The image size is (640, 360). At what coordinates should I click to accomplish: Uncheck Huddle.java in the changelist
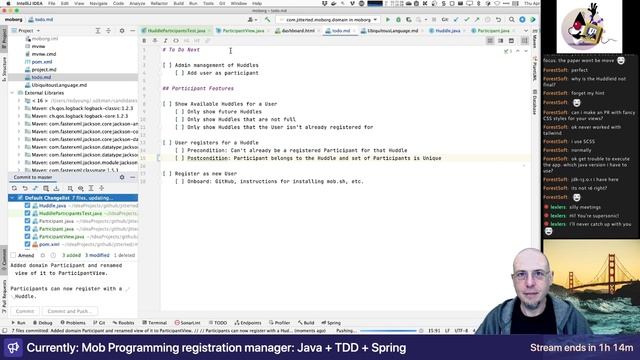point(27,206)
